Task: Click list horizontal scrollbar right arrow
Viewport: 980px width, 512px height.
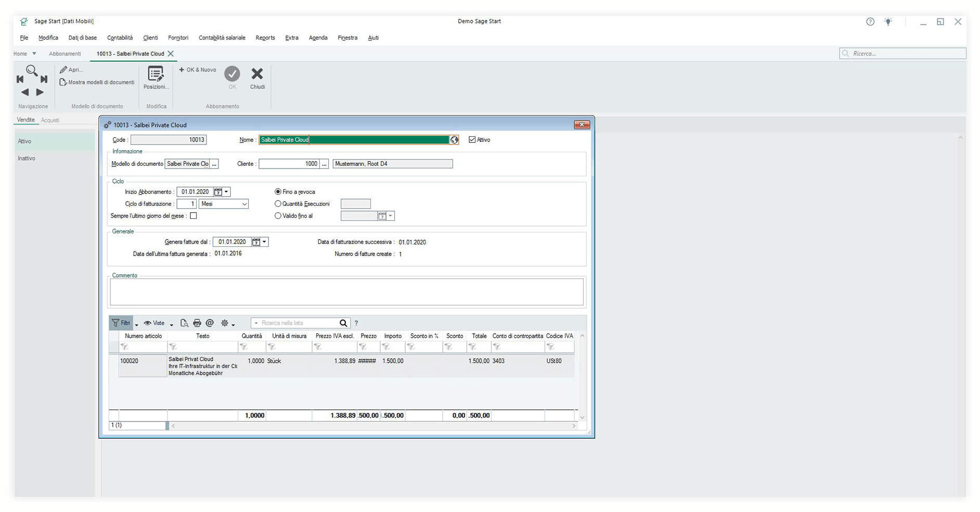Action: [574, 426]
